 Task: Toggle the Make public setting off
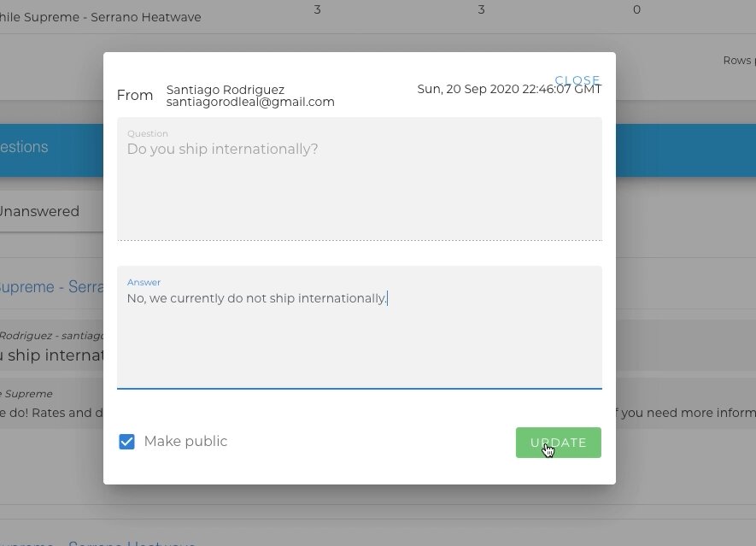[x=126, y=442]
